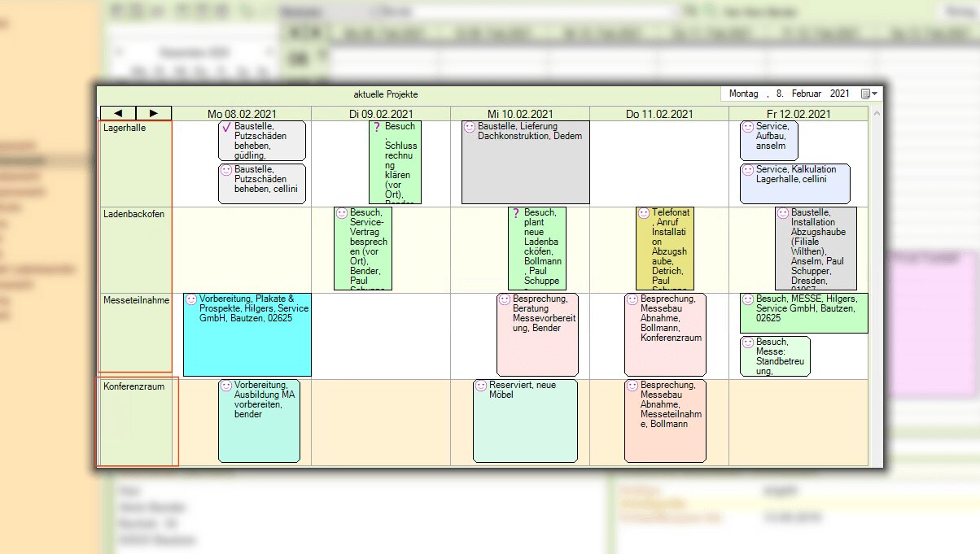Click the Mo 08.02.2021 column header
This screenshot has height=554, width=980.
(x=242, y=114)
